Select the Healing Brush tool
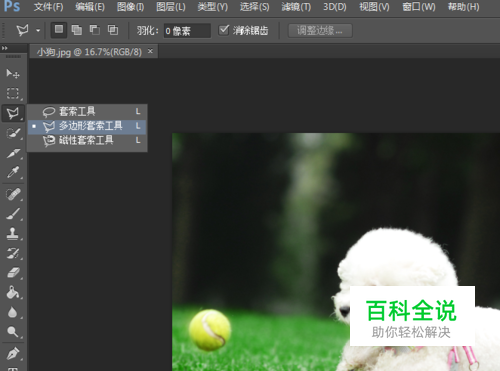The height and width of the screenshot is (371, 500). [13, 194]
